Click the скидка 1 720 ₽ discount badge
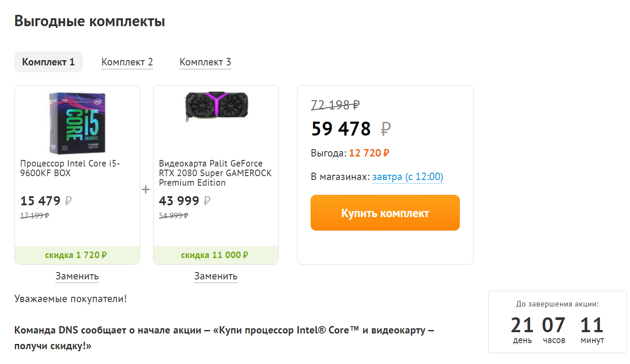 77,255
